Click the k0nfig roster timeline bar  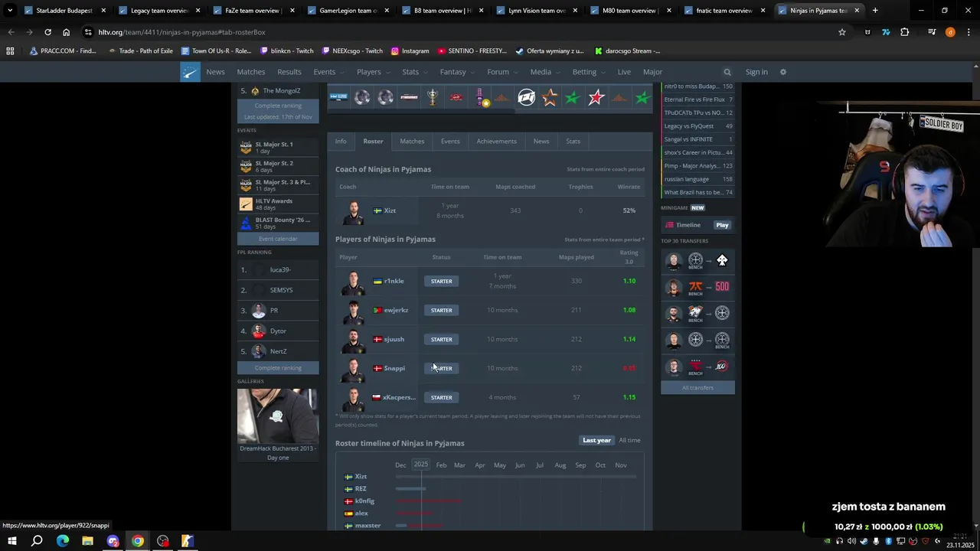(429, 500)
